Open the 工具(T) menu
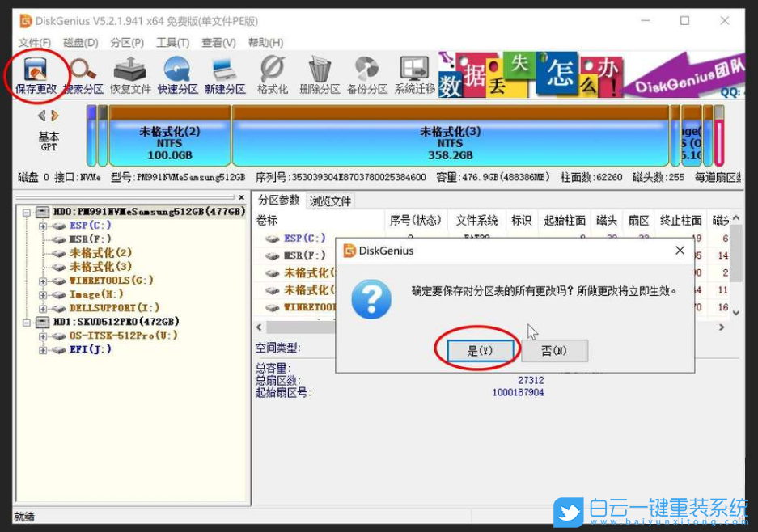Viewport: 758px width, 532px height. coord(172,43)
